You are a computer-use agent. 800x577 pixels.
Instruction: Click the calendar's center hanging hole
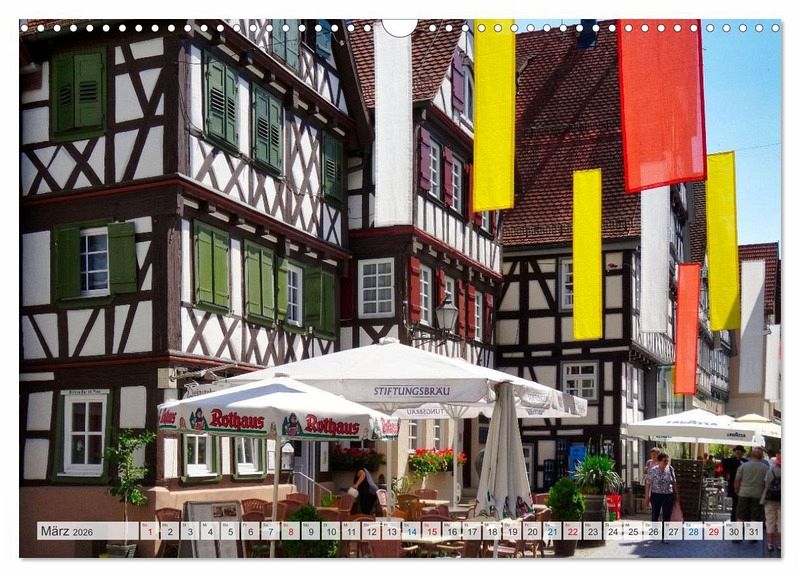(400, 25)
